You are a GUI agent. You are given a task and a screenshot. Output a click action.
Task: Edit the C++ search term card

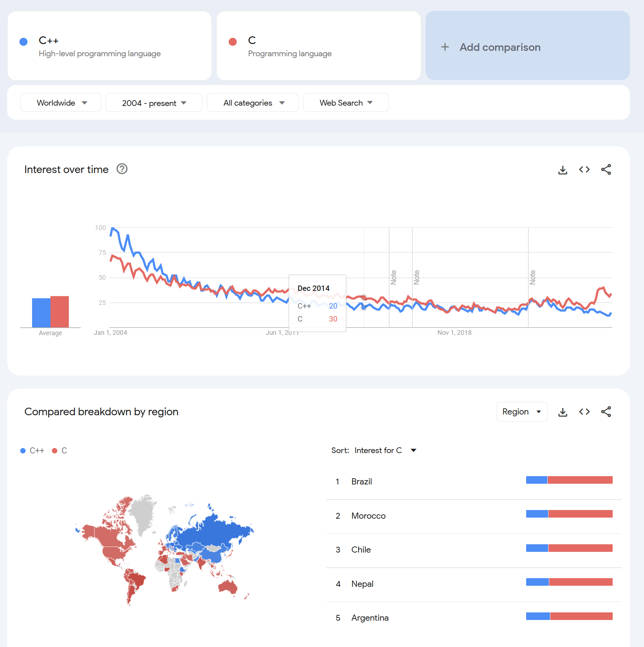110,46
